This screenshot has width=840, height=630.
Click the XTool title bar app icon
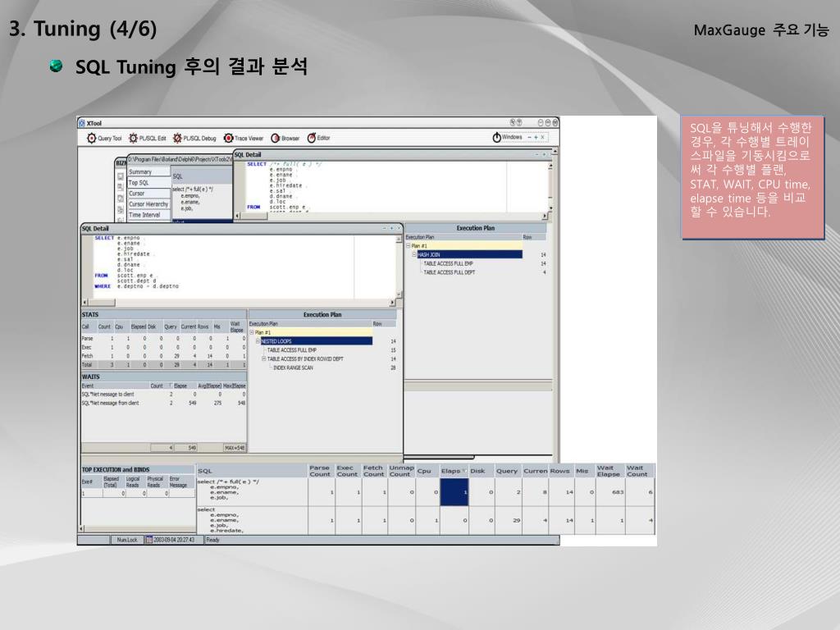(82, 123)
